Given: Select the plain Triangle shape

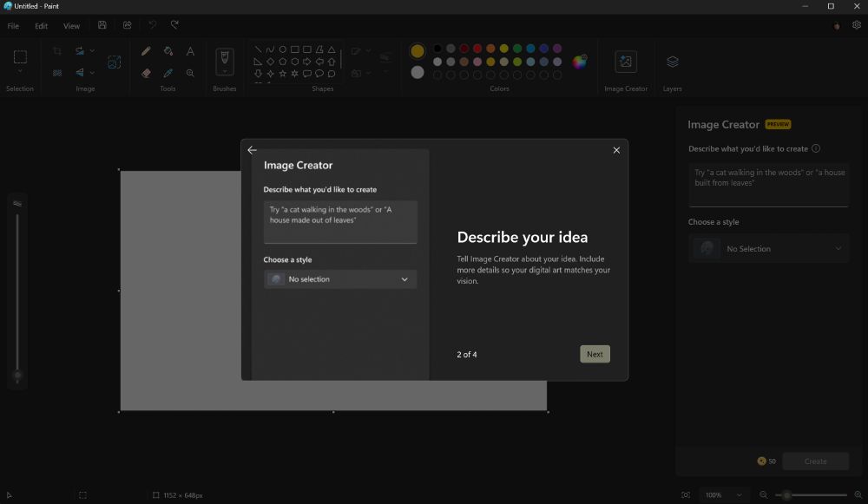Looking at the screenshot, I should pyautogui.click(x=331, y=49).
